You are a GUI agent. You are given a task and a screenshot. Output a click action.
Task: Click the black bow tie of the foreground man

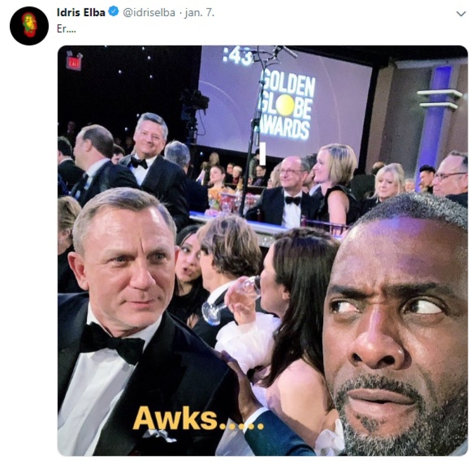point(112,343)
